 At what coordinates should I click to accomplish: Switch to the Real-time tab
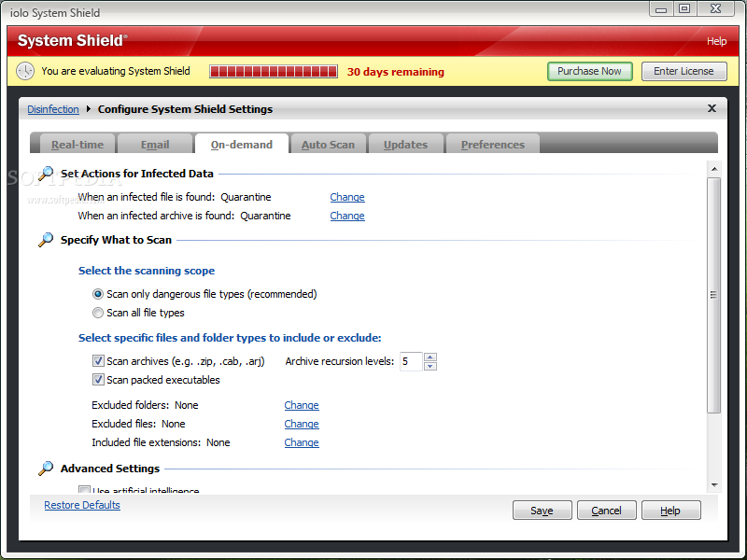[x=78, y=145]
